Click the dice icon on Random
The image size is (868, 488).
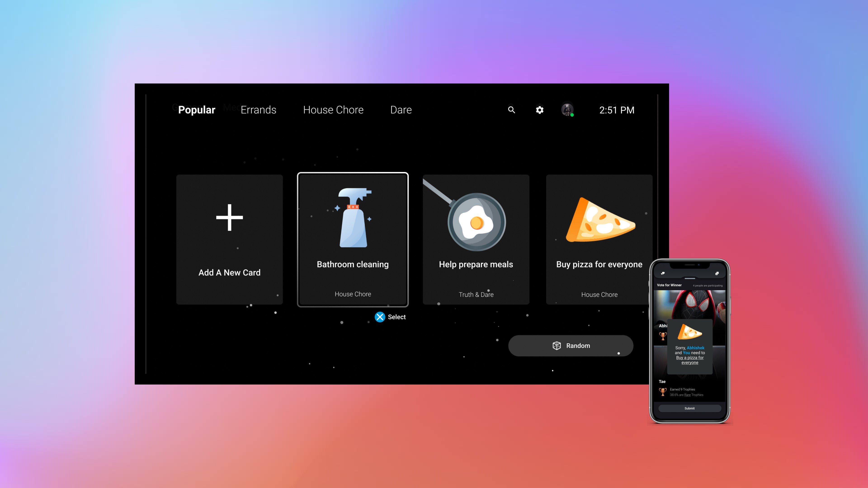pos(557,345)
